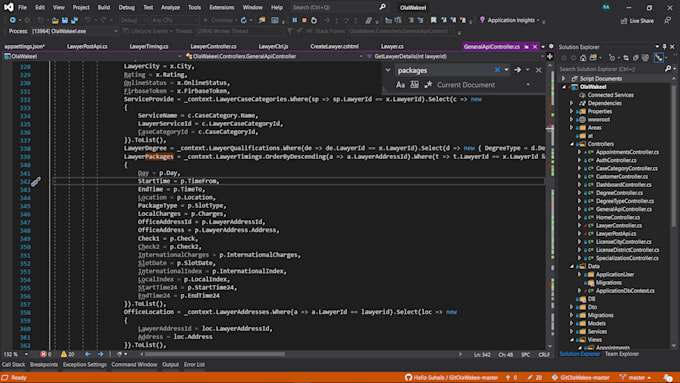Image resolution: width=680 pixels, height=383 pixels.
Task: Collapse the Controllers folder
Action: click(x=572, y=144)
